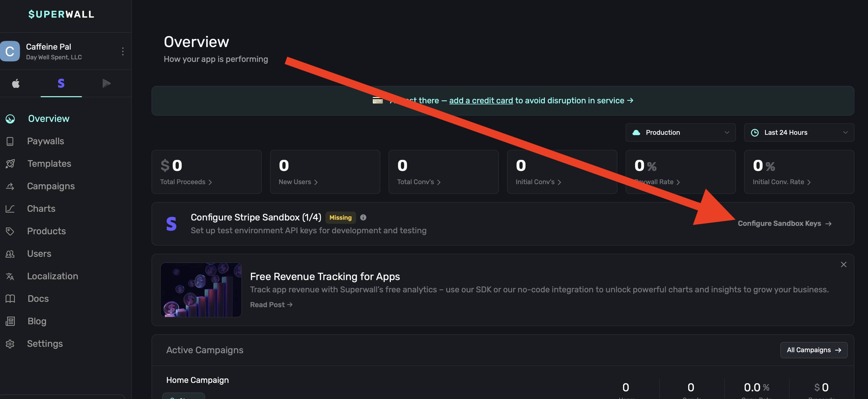Go to Campaigns in the sidebar
Screen dimensions: 868x399
51,186
